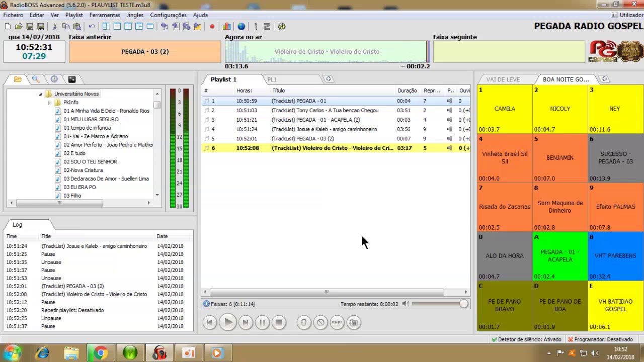Image resolution: width=644 pixels, height=362 pixels.
Task: Seek within the Agora no ar waveform
Action: (x=327, y=51)
